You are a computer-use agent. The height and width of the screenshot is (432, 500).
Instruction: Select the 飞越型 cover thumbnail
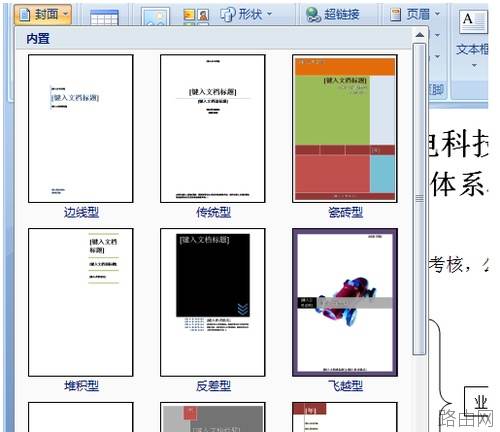point(345,302)
